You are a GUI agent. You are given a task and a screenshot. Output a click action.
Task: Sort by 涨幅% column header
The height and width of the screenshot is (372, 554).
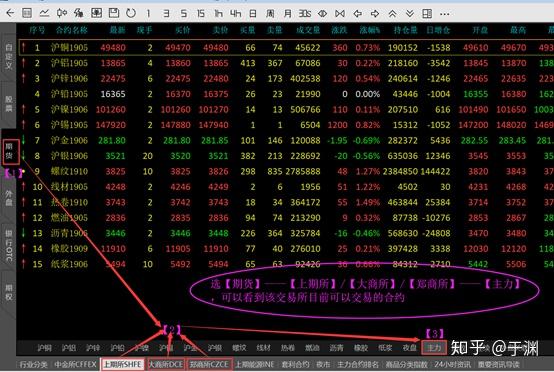coord(369,30)
